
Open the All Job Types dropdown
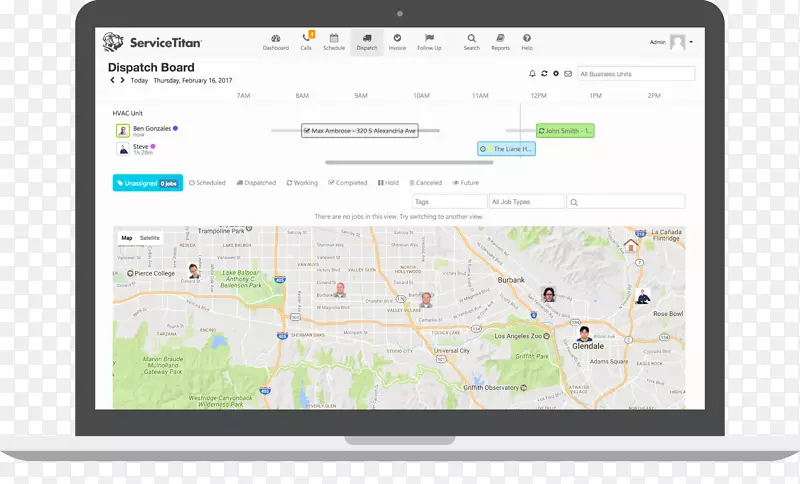tap(526, 202)
